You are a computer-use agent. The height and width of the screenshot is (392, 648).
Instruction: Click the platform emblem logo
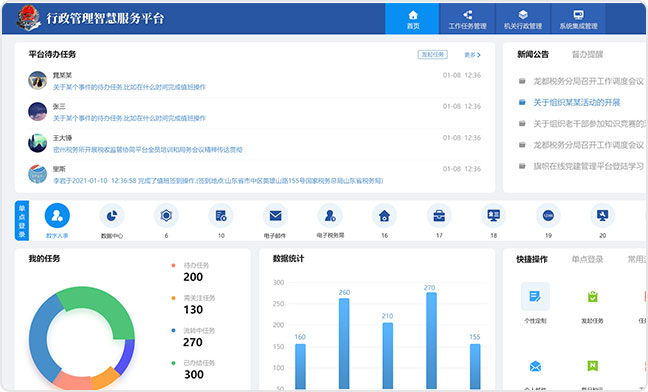pos(28,18)
